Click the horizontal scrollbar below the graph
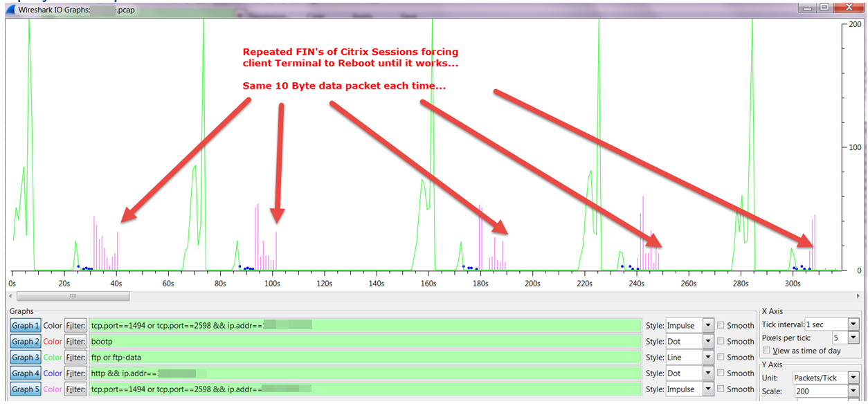This screenshot has height=406, width=868. pos(73,296)
